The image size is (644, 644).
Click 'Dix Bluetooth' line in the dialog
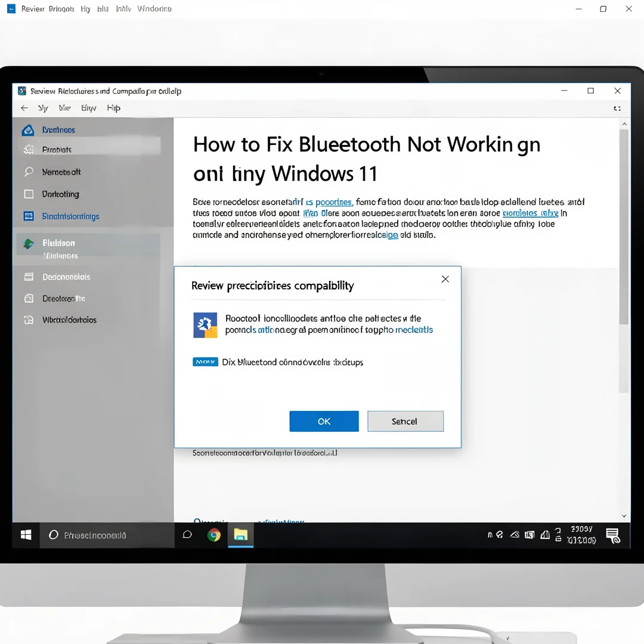(x=292, y=363)
